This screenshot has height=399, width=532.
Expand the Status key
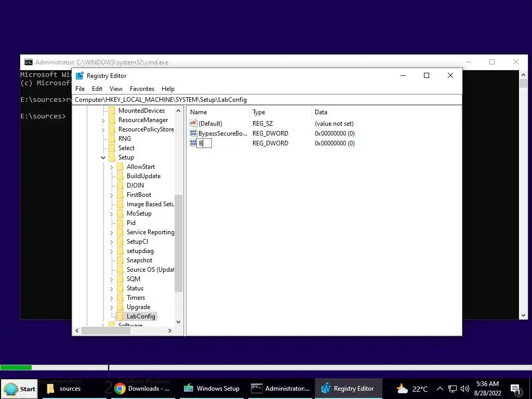[112, 288]
